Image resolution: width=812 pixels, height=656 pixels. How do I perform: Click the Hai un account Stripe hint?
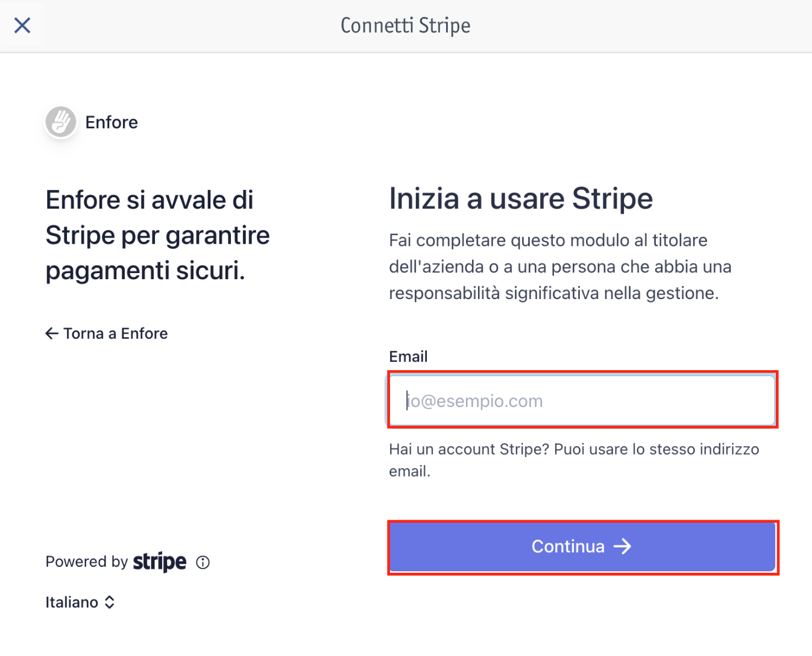pos(574,460)
